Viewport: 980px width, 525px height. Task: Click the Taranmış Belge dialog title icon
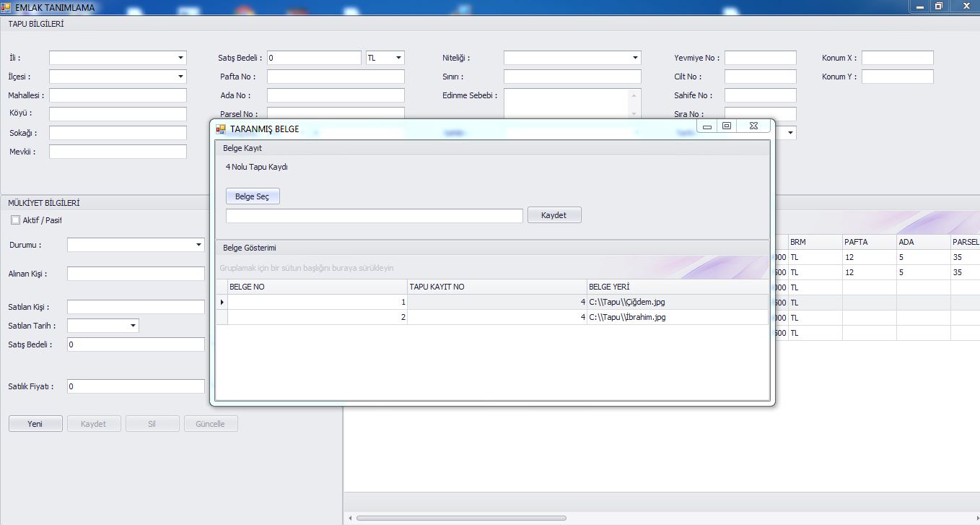221,129
